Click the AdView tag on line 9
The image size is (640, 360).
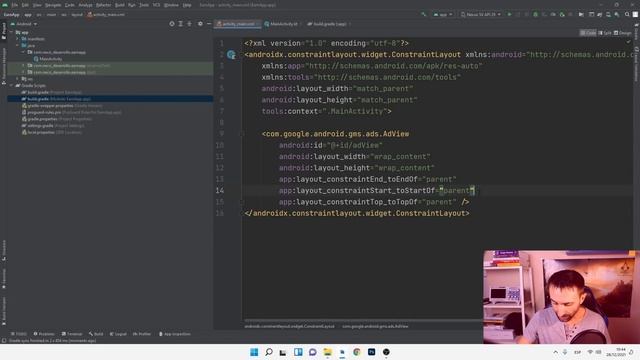pos(336,134)
